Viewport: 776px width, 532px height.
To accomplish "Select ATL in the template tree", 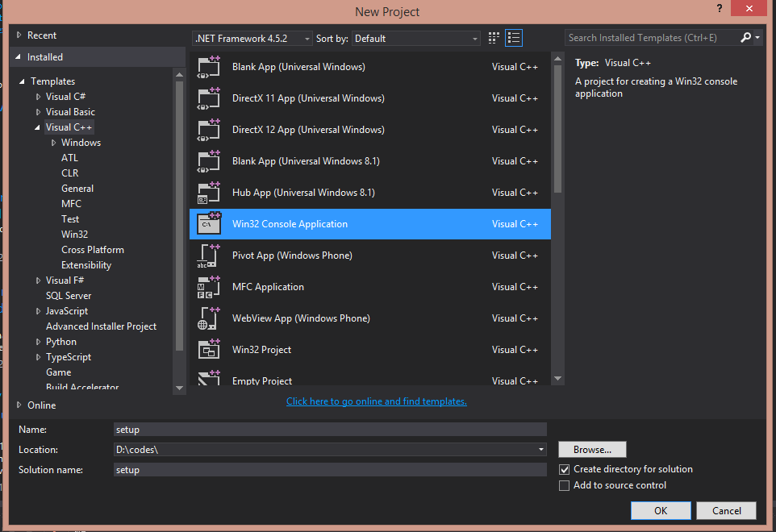I will point(70,158).
